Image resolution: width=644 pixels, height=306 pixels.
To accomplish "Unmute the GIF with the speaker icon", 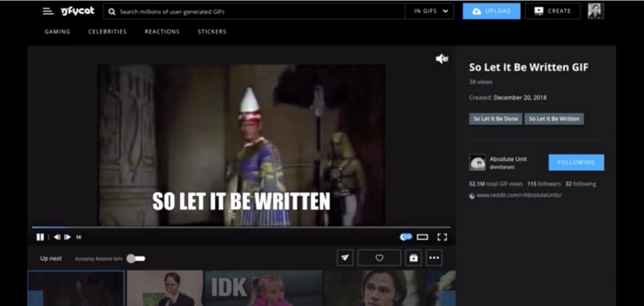I will (x=442, y=59).
